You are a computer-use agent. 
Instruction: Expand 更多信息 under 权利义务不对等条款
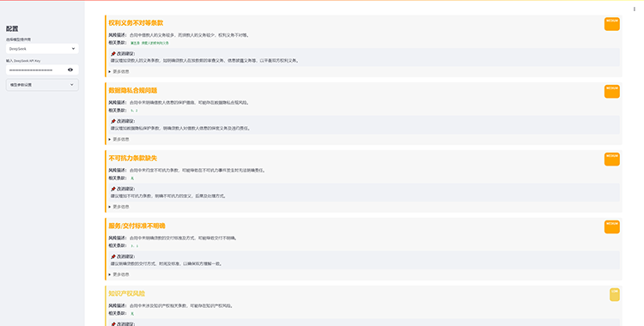coord(118,71)
